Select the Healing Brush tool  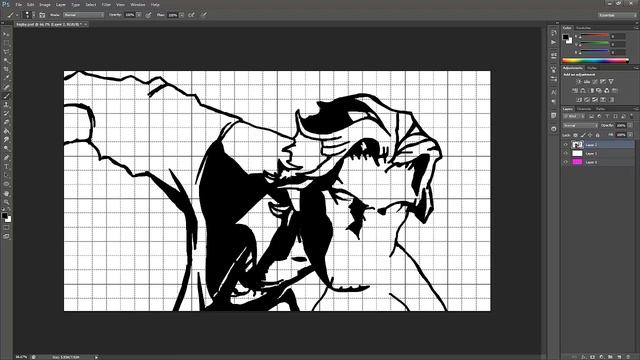(6, 87)
